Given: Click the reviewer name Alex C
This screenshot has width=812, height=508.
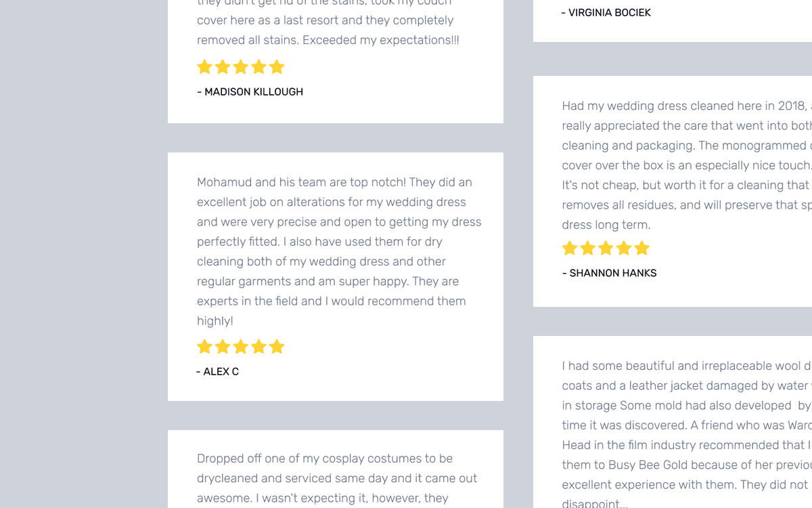Looking at the screenshot, I should point(221,372).
